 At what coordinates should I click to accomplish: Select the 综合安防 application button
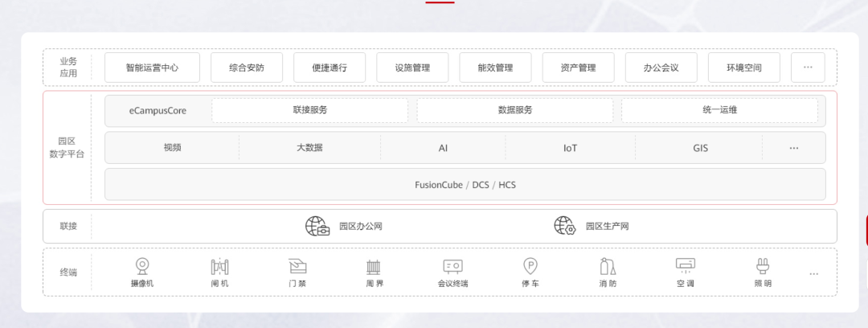(x=246, y=68)
